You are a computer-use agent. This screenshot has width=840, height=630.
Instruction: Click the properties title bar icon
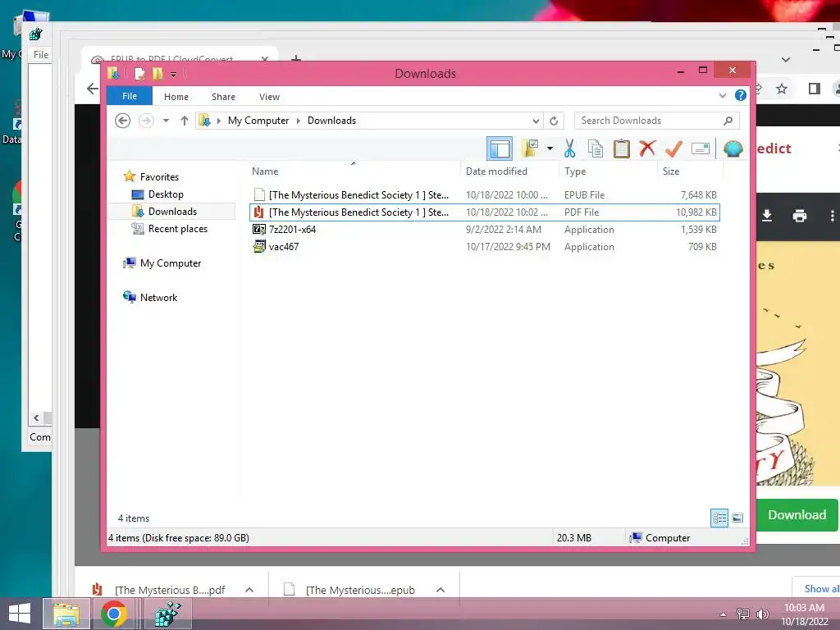139,73
